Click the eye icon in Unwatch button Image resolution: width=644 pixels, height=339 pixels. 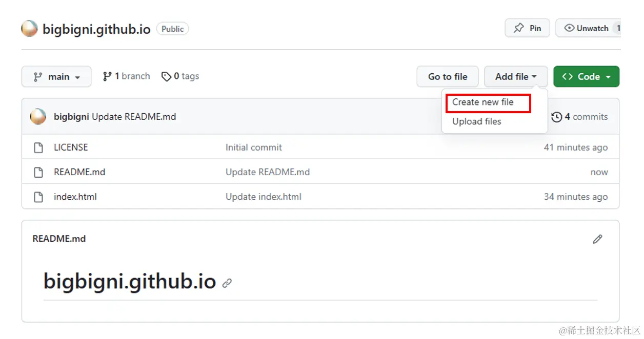coord(569,28)
